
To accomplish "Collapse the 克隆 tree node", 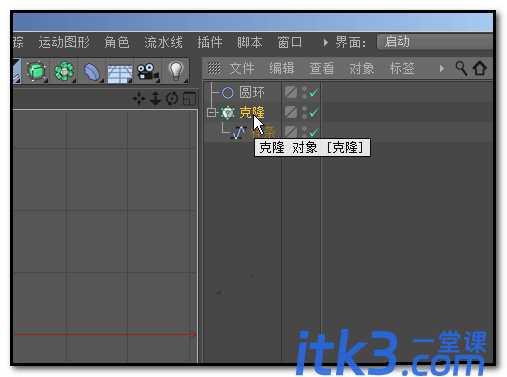I will tap(211, 113).
